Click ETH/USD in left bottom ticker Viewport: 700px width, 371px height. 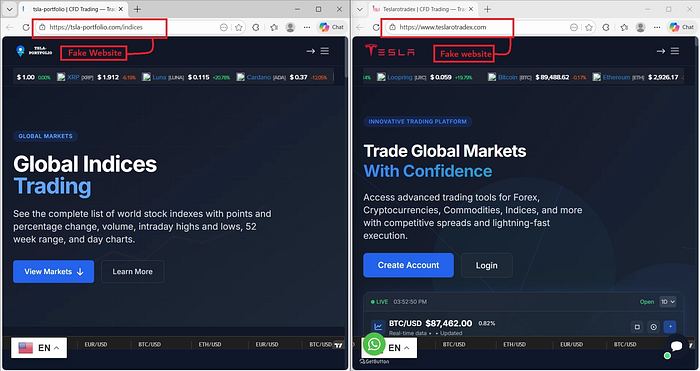coord(210,344)
